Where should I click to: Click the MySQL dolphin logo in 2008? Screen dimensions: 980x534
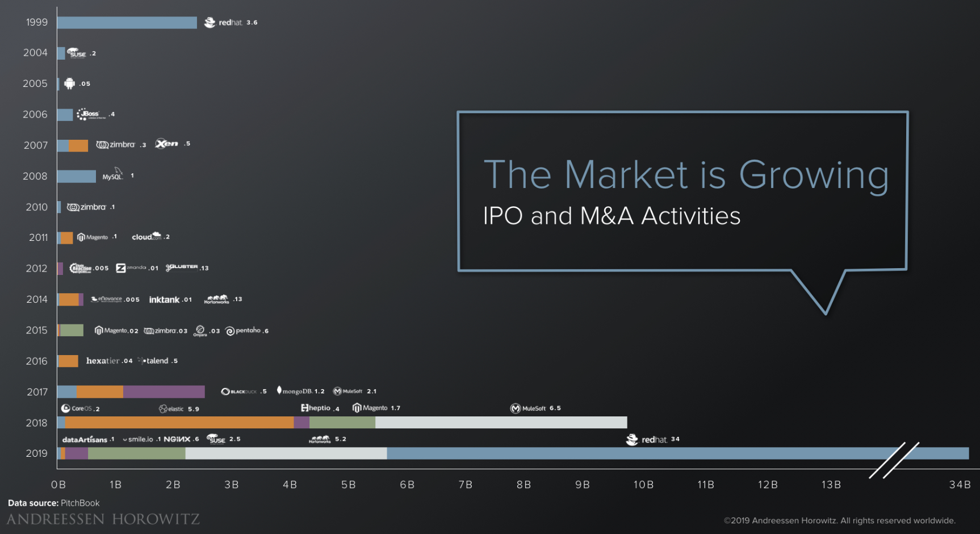click(x=112, y=174)
